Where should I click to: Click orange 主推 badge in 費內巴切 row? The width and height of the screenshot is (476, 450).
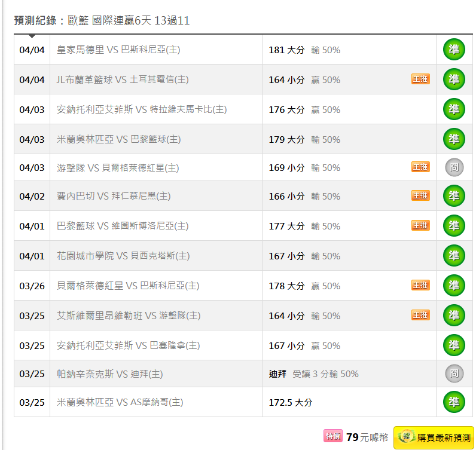click(420, 195)
